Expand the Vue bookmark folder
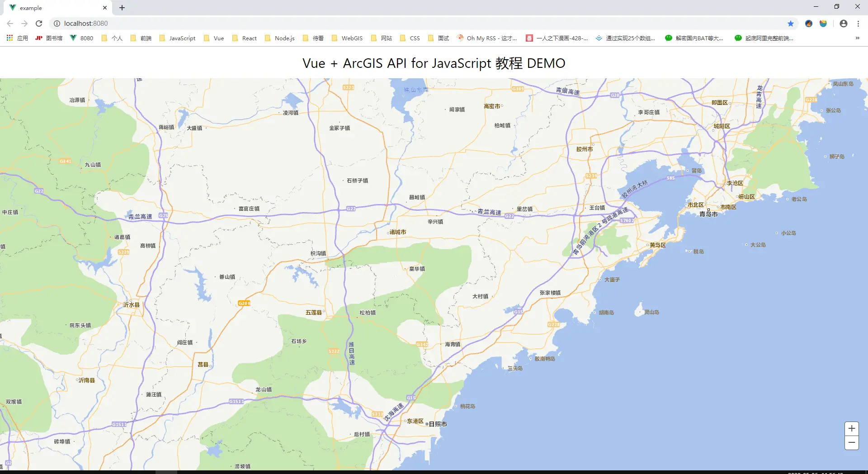 [214, 38]
